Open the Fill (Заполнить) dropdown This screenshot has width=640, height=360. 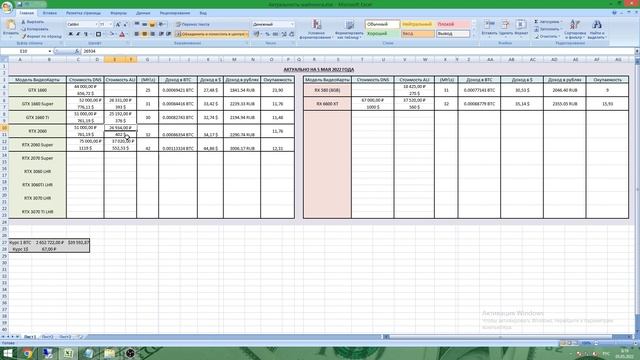coord(548,29)
